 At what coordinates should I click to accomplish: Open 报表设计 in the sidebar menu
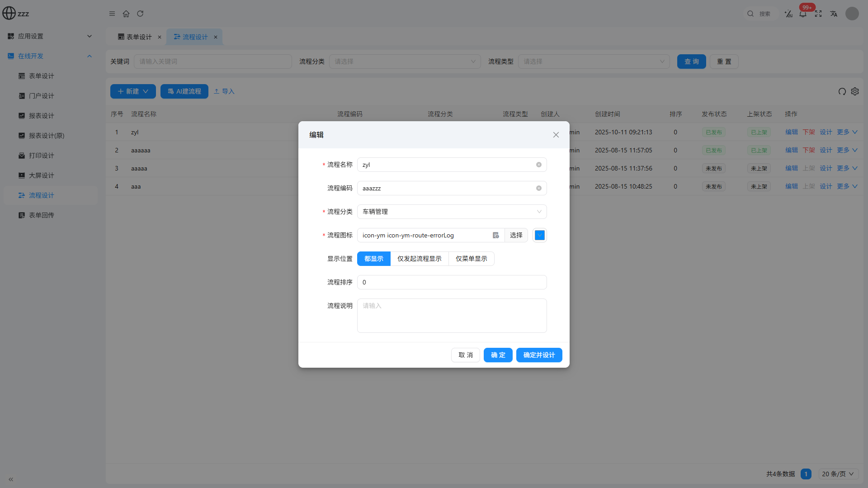pyautogui.click(x=41, y=116)
